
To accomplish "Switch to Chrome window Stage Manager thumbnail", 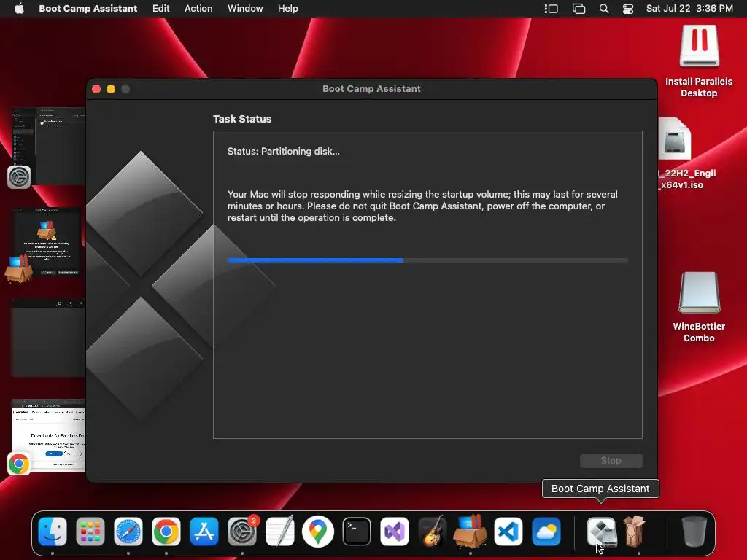I will [x=48, y=436].
